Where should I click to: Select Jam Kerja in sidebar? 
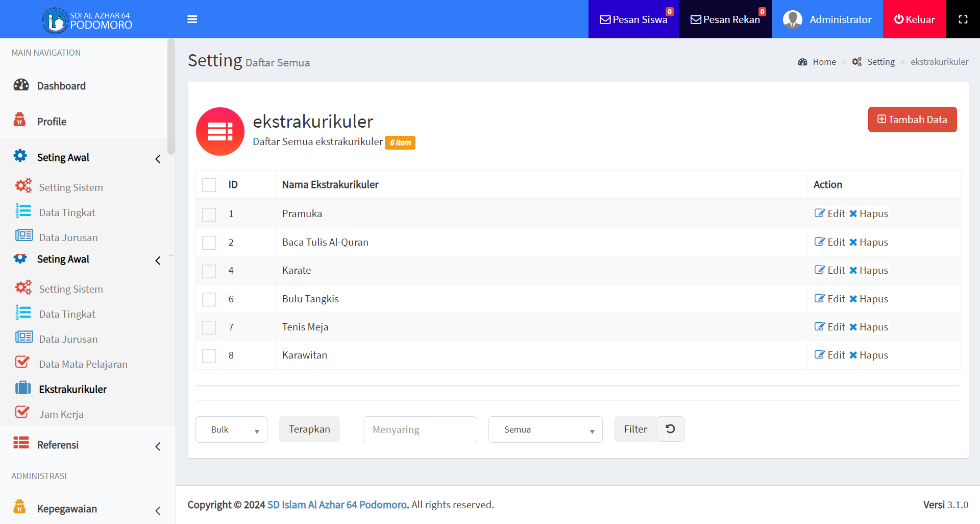pyautogui.click(x=61, y=414)
